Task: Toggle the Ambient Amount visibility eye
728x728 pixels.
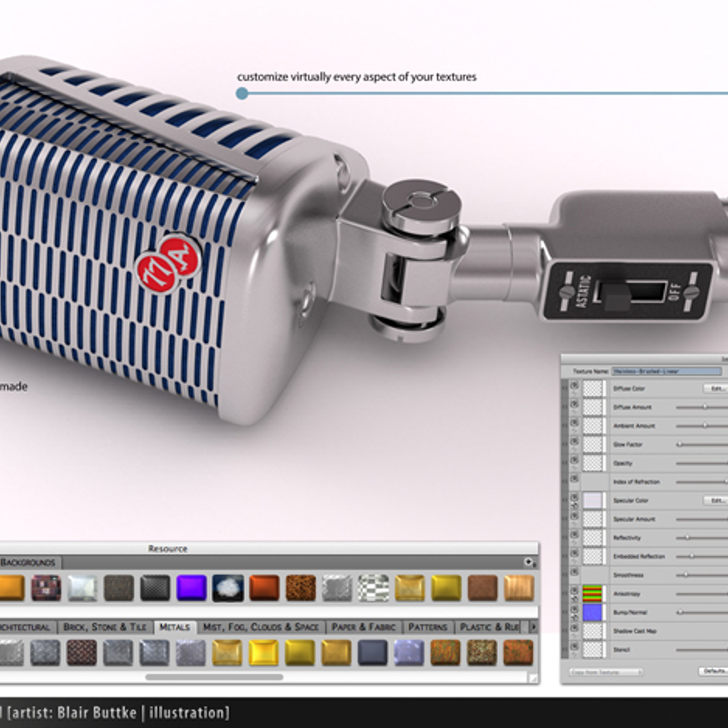Action: [x=574, y=422]
